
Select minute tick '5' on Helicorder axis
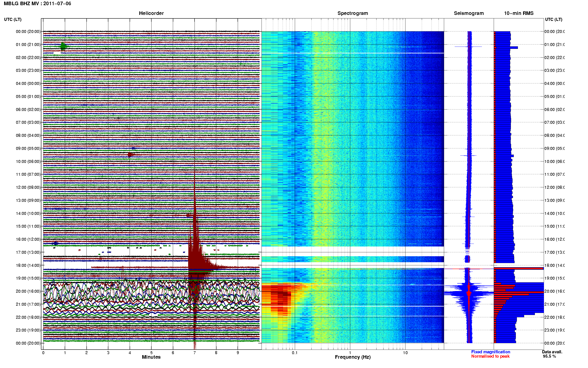151,353
